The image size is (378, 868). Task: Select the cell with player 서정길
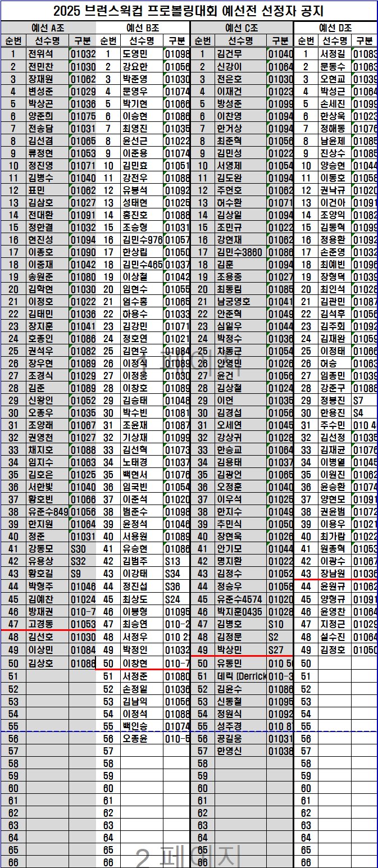[335, 54]
